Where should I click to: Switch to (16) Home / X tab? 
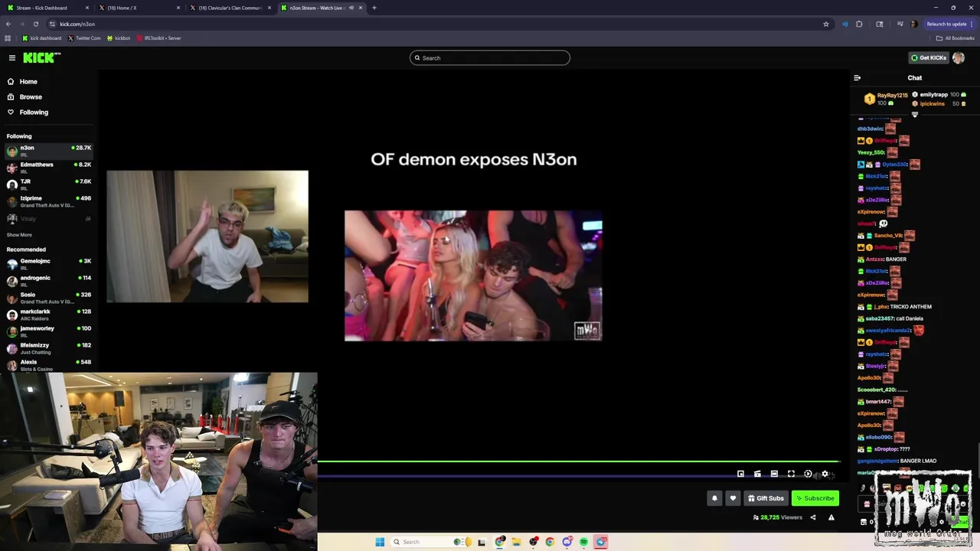tap(138, 8)
